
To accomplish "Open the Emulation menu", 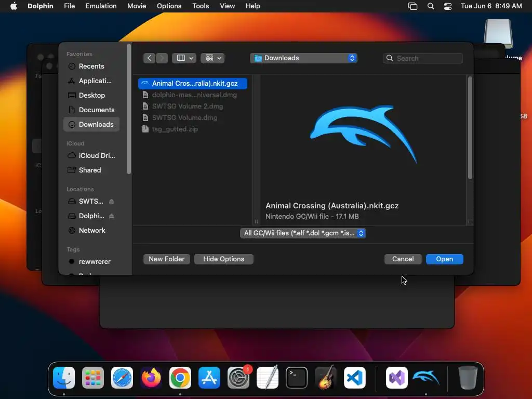I will click(101, 6).
